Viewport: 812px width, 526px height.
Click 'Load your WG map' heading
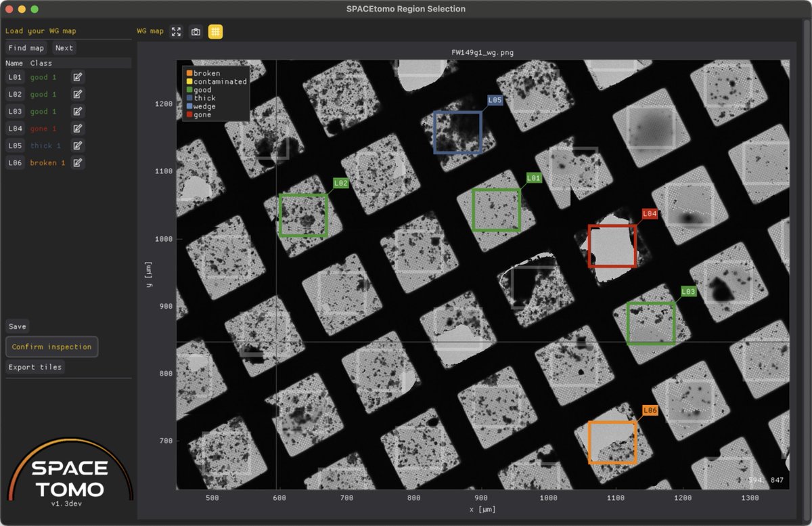(41, 31)
